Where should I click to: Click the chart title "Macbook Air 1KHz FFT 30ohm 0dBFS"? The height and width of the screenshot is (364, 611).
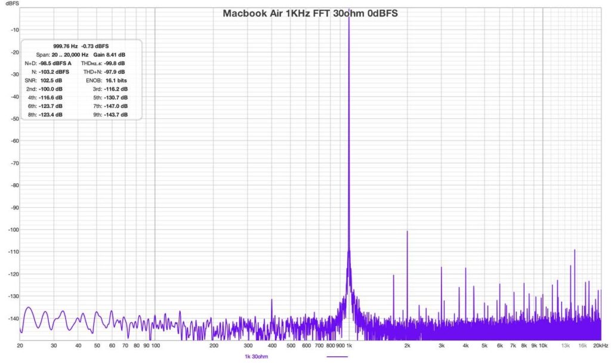(x=310, y=13)
